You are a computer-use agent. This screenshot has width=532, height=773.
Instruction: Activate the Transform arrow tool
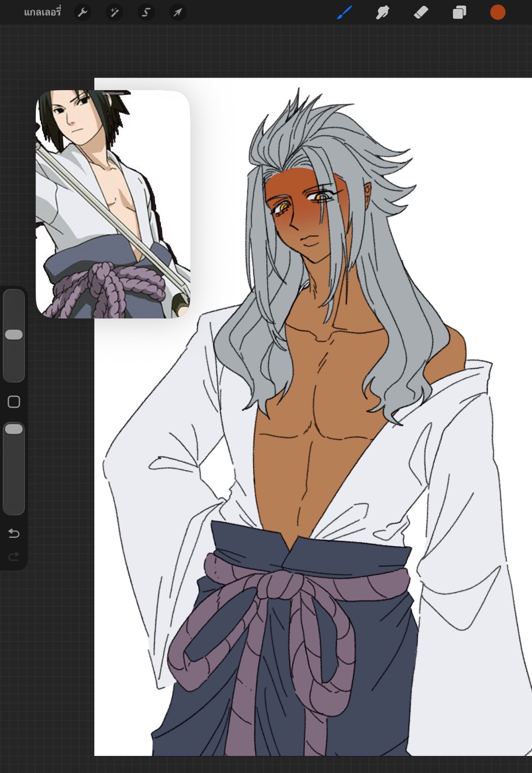click(x=178, y=12)
